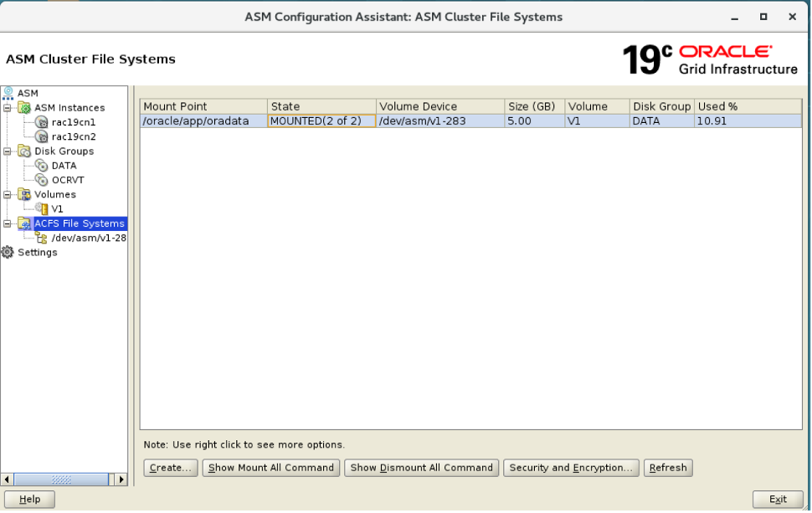Sort by Volume column header
This screenshot has width=812, height=513.
click(597, 106)
